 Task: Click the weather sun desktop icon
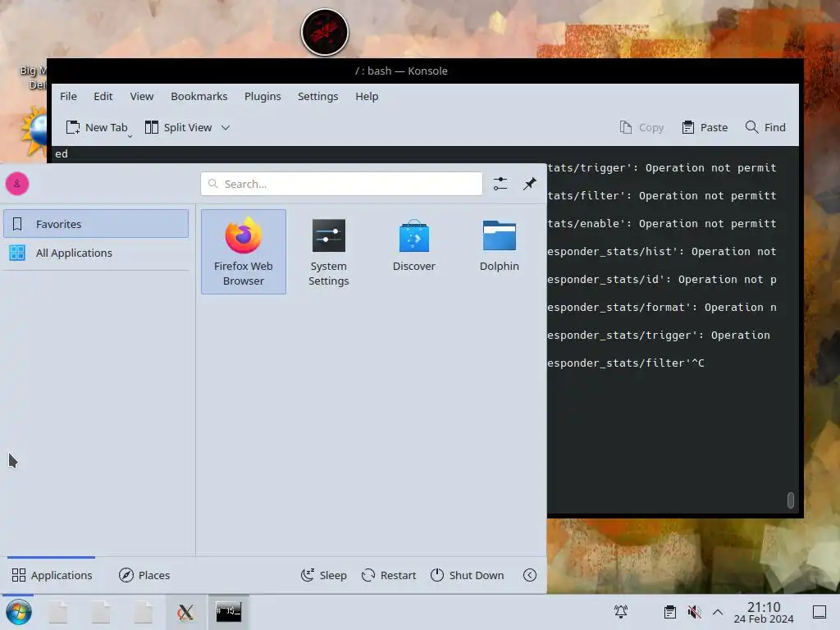[34, 131]
